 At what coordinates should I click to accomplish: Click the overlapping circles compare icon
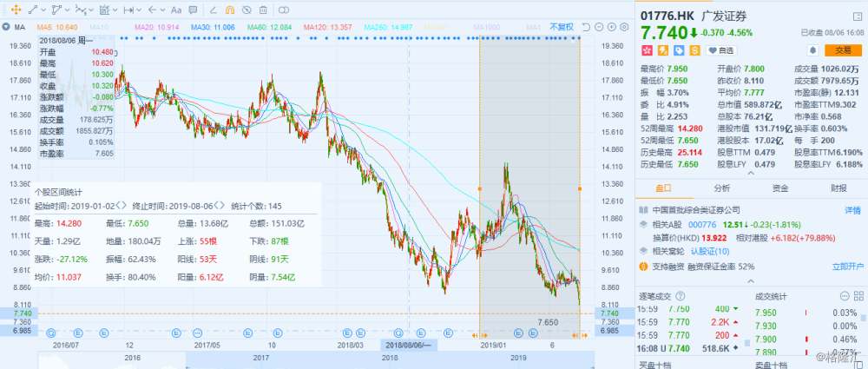point(284,10)
